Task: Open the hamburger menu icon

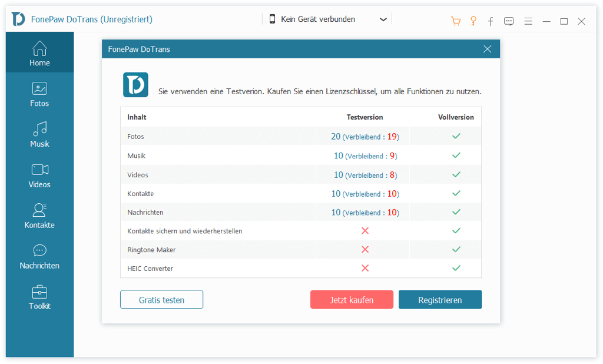Action: pyautogui.click(x=528, y=21)
